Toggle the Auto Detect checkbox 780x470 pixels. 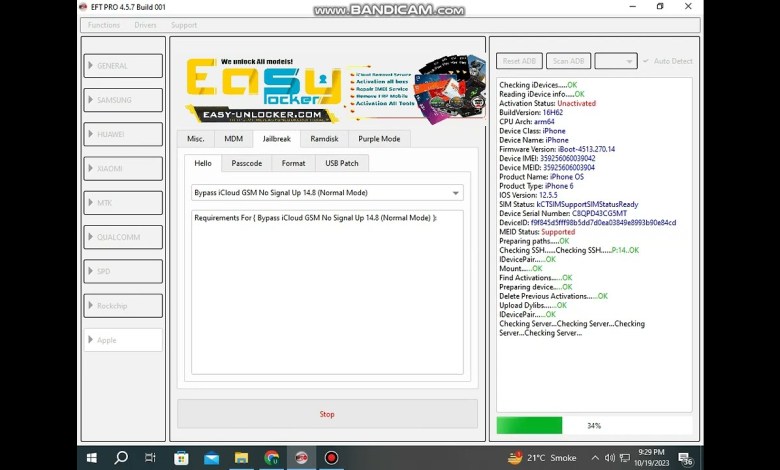point(646,61)
